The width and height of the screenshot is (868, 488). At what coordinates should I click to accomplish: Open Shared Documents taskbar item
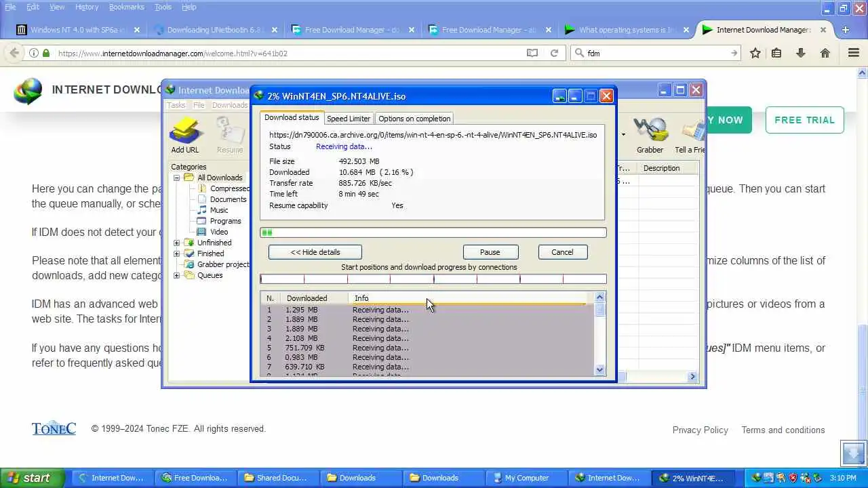[x=277, y=478]
